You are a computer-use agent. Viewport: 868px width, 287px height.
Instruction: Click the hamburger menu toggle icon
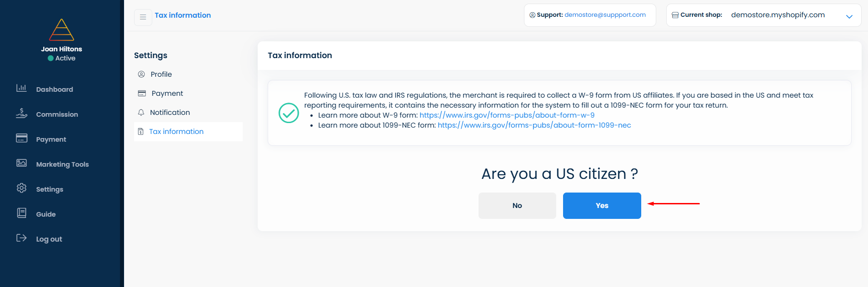(143, 17)
